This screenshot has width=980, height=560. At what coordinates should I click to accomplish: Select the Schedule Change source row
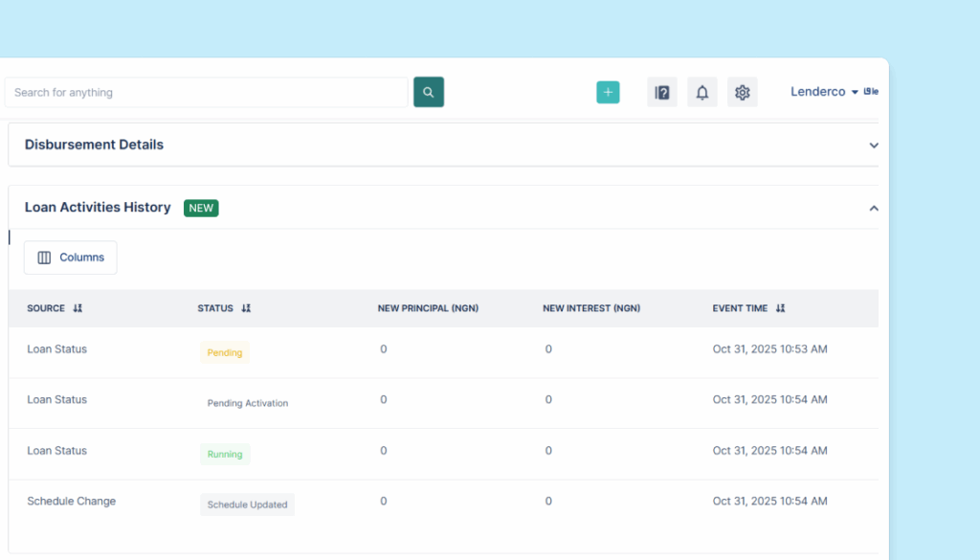pyautogui.click(x=71, y=501)
